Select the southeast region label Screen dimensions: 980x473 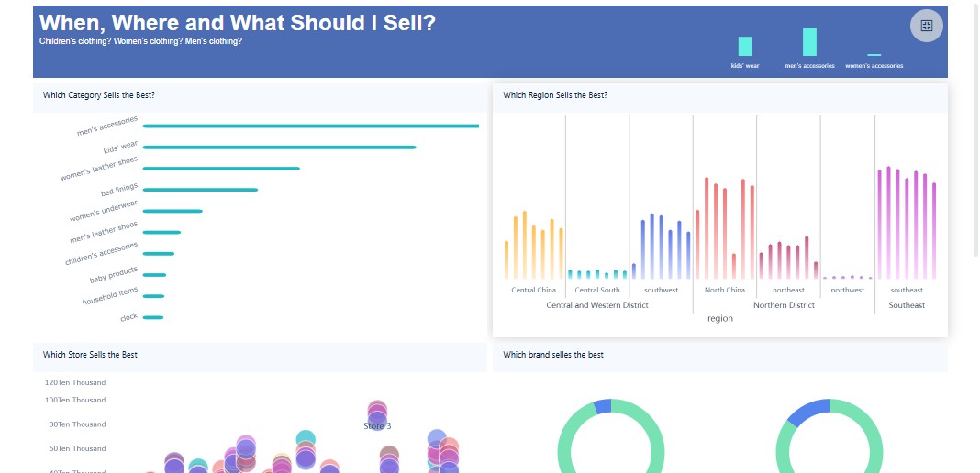pos(907,290)
